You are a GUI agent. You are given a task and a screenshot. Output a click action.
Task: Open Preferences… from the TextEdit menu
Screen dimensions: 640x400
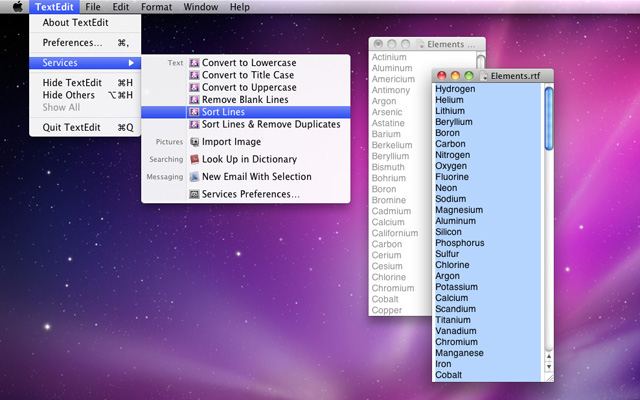[72, 43]
